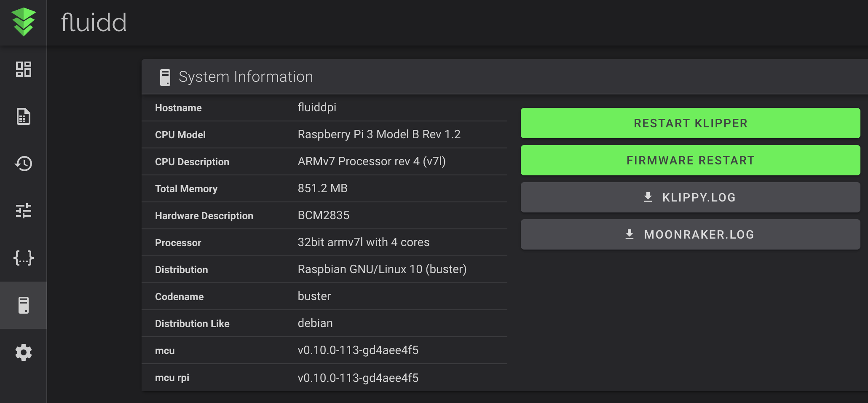Select the hostname value fluiddpi

pyautogui.click(x=316, y=107)
